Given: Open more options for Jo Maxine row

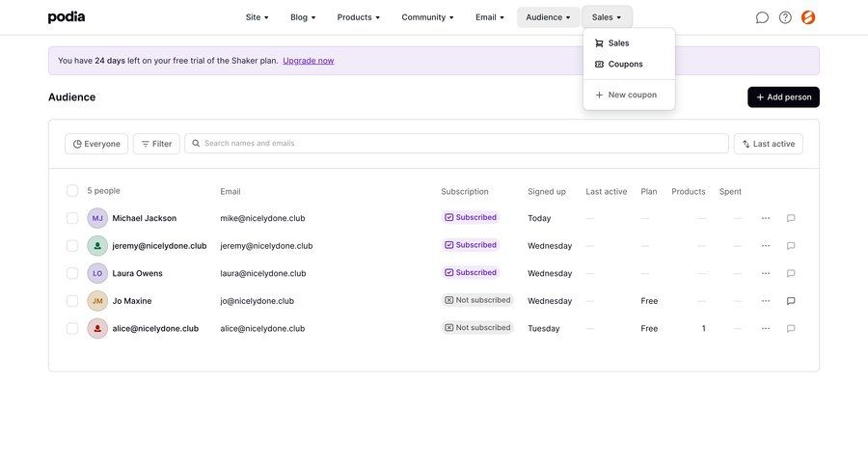Looking at the screenshot, I should [x=766, y=301].
